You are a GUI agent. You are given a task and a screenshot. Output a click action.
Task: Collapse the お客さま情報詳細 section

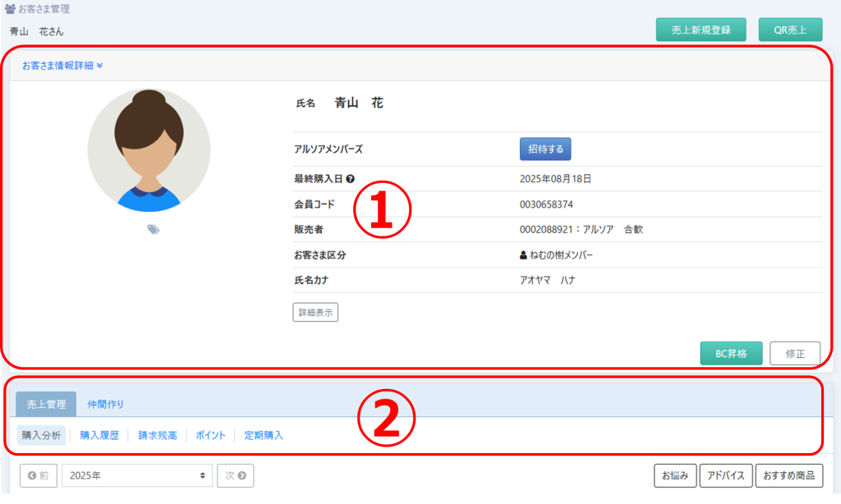click(62, 65)
